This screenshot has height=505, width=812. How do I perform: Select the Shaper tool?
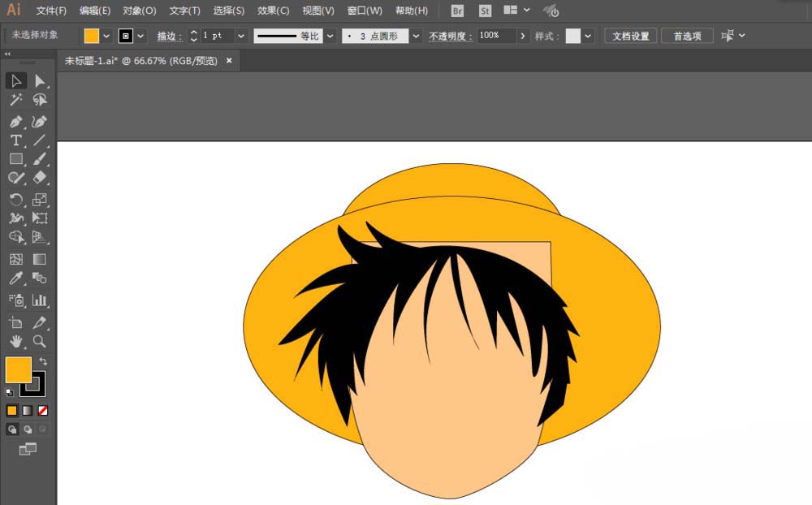16,178
